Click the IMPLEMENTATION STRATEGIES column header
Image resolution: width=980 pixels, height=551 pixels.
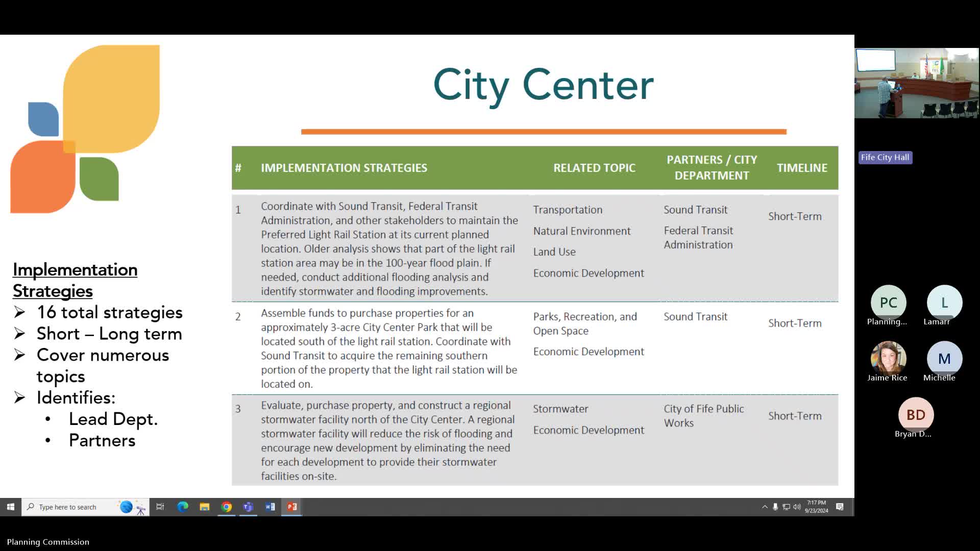pos(344,168)
